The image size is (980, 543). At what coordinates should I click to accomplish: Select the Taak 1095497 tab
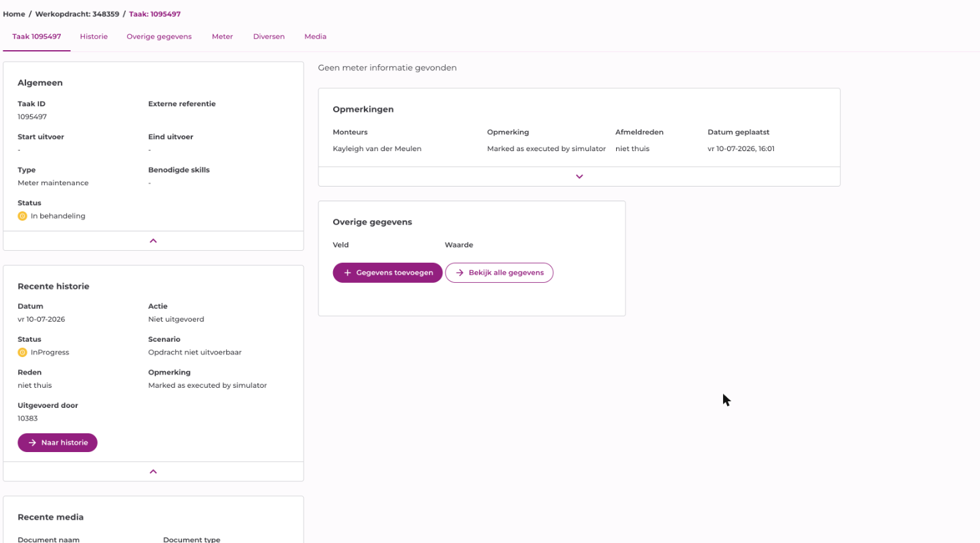pyautogui.click(x=37, y=37)
